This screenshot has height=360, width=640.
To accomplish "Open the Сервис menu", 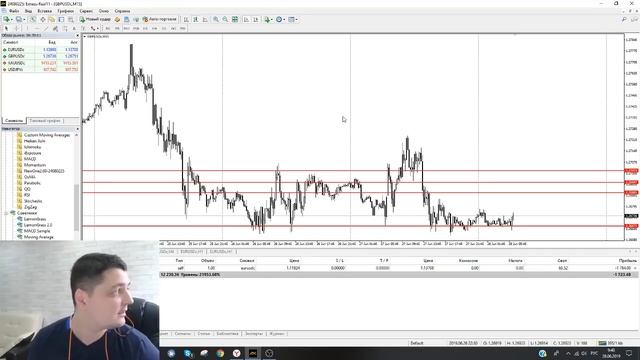I will click(86, 11).
